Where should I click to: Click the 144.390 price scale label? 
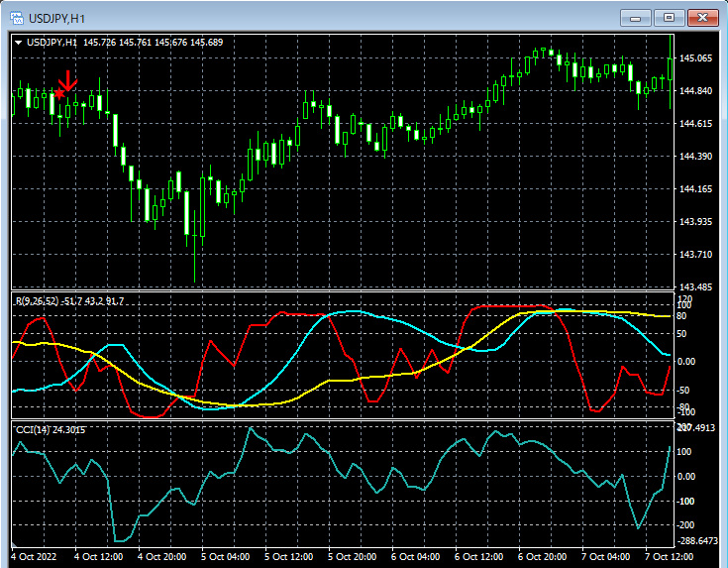[x=695, y=157]
